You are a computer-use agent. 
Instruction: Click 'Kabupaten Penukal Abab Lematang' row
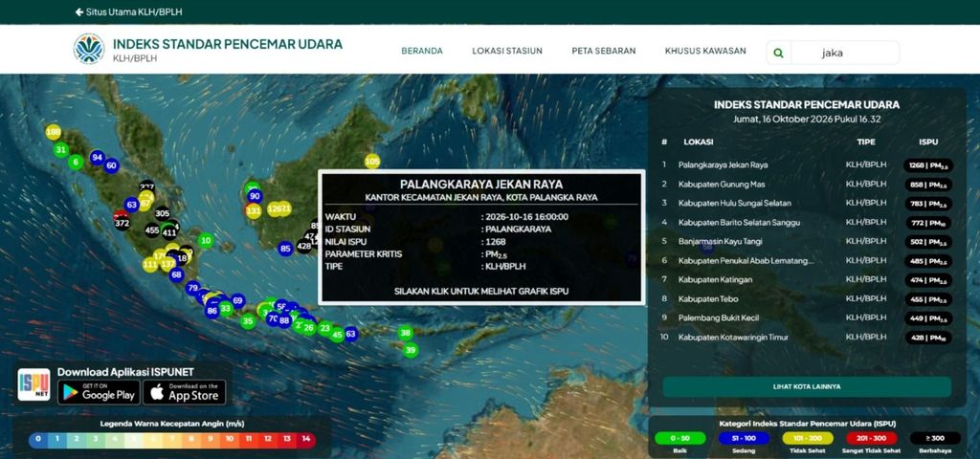click(x=807, y=260)
